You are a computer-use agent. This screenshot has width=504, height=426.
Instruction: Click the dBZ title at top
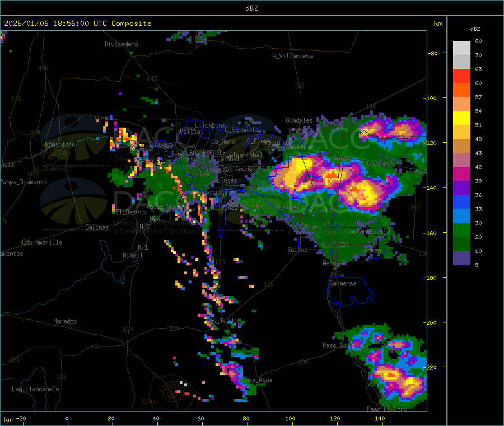point(251,8)
